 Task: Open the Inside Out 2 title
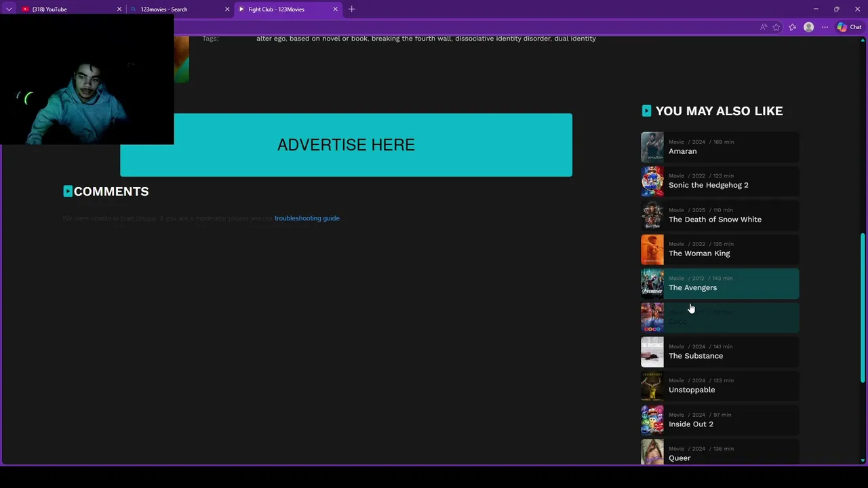click(x=690, y=424)
